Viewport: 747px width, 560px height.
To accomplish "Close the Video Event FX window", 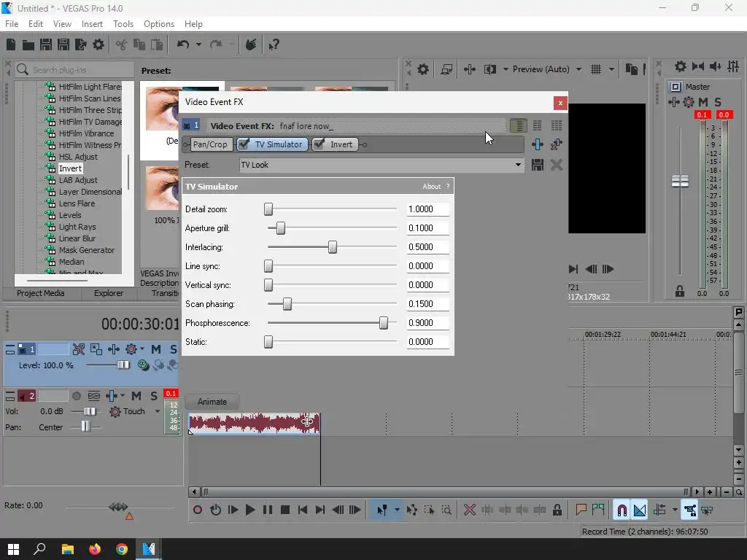I will 560,103.
